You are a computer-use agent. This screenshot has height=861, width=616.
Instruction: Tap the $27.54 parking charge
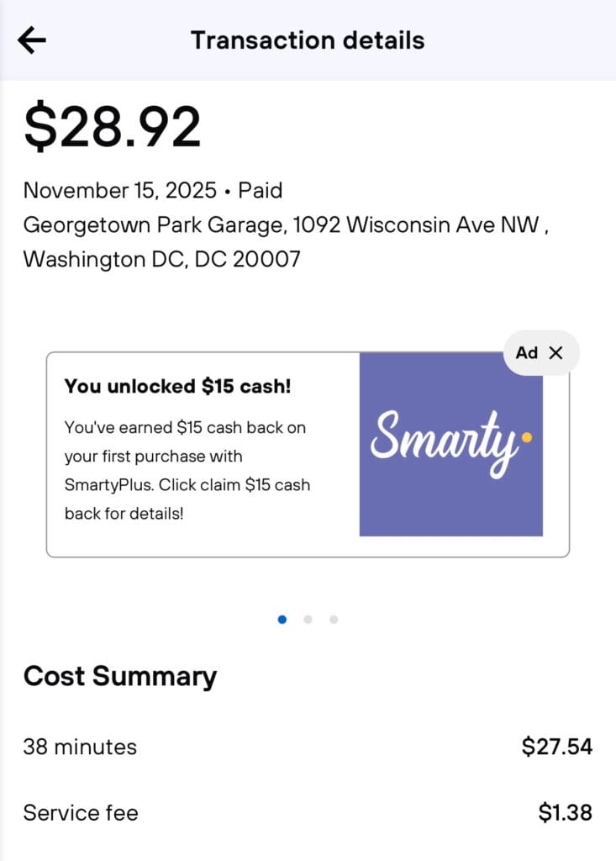[x=556, y=746]
